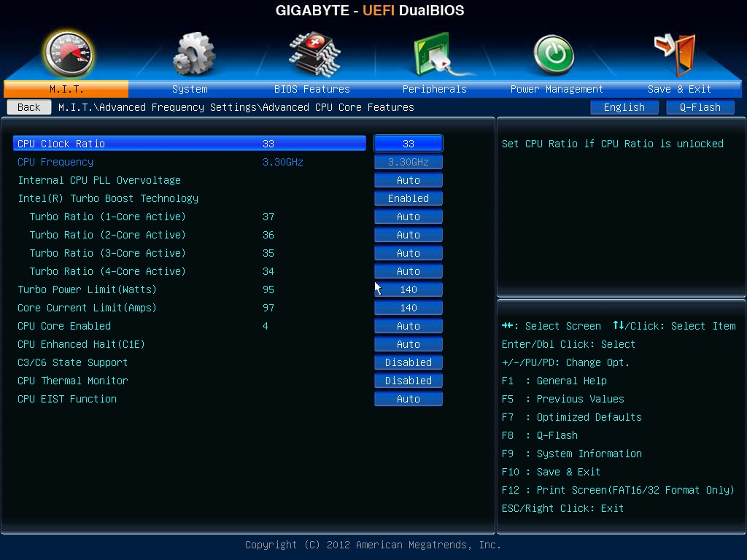
Task: Toggle Intel Turbo Boost Technology Enabled option
Action: click(x=409, y=198)
